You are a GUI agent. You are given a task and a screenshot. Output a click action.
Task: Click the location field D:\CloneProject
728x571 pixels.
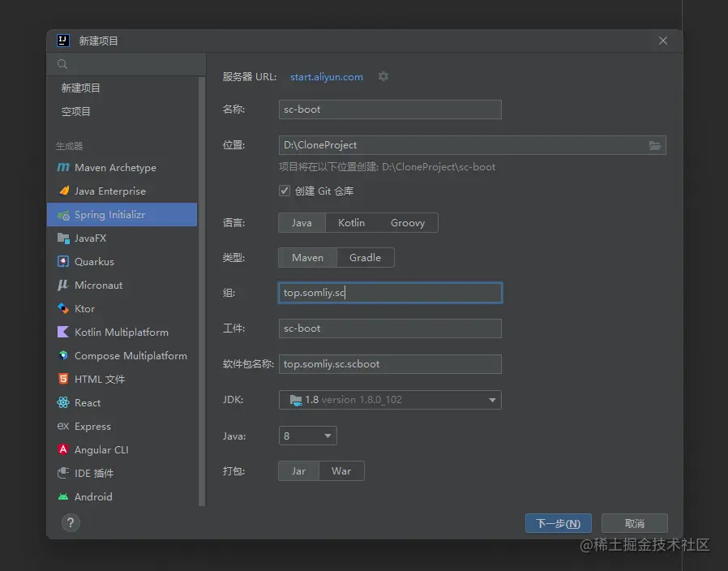click(472, 145)
